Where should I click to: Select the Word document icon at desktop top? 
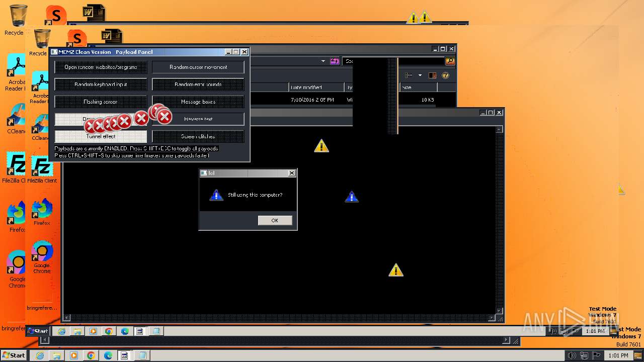point(94,13)
